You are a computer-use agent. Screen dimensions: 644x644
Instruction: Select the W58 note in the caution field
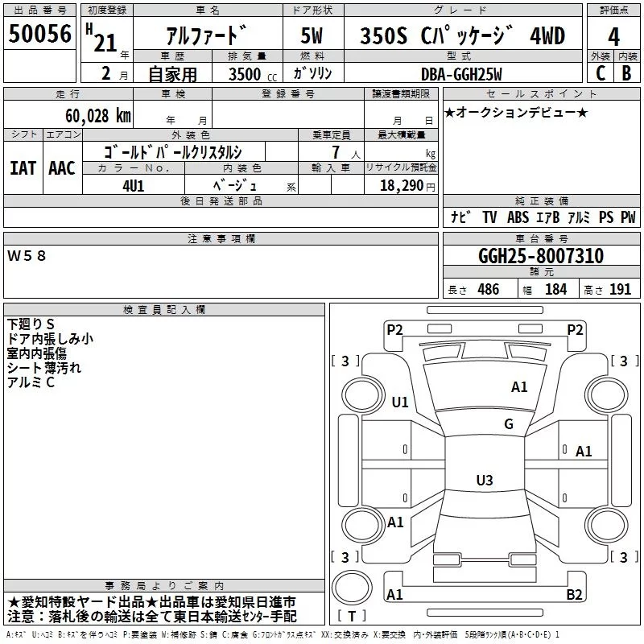tap(27, 255)
